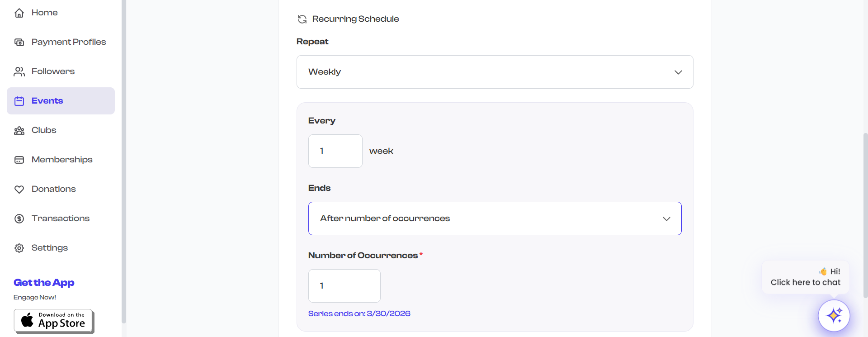
Task: Click the Clubs group icon
Action: pyautogui.click(x=19, y=131)
